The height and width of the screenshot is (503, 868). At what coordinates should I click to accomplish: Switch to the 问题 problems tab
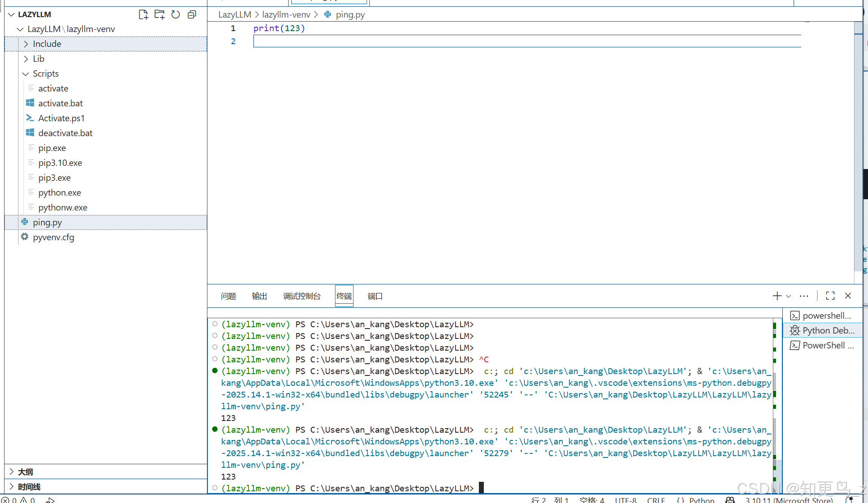(228, 296)
